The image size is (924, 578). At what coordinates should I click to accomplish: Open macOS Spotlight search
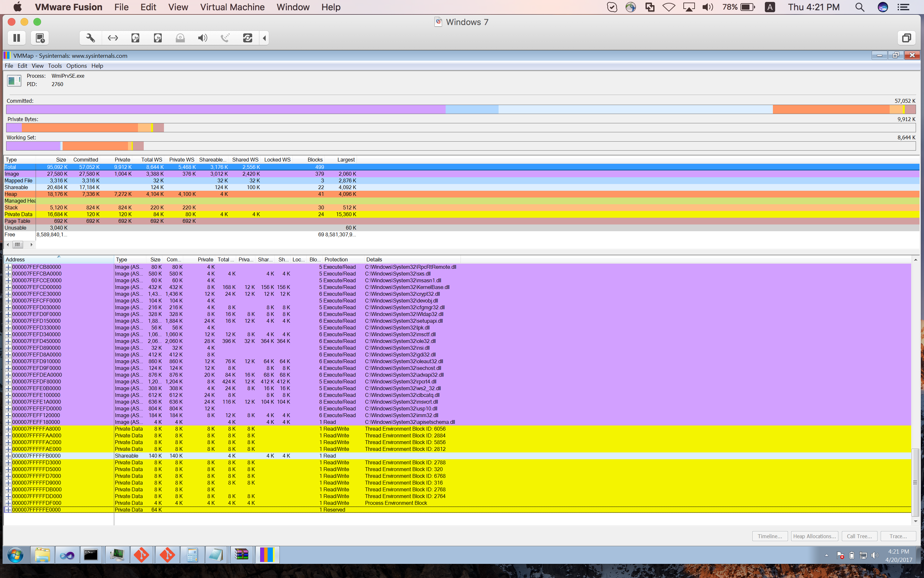(x=860, y=7)
